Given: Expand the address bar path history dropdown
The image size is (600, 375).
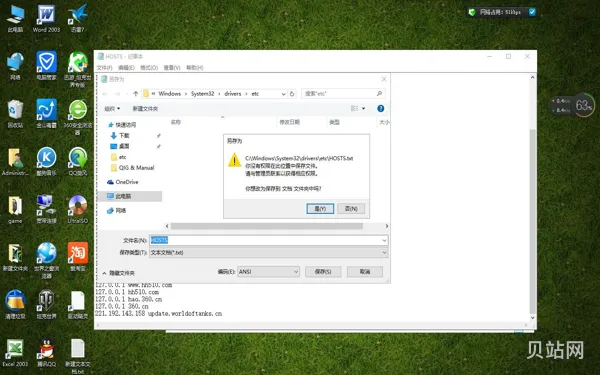Looking at the screenshot, I should pyautogui.click(x=284, y=94).
